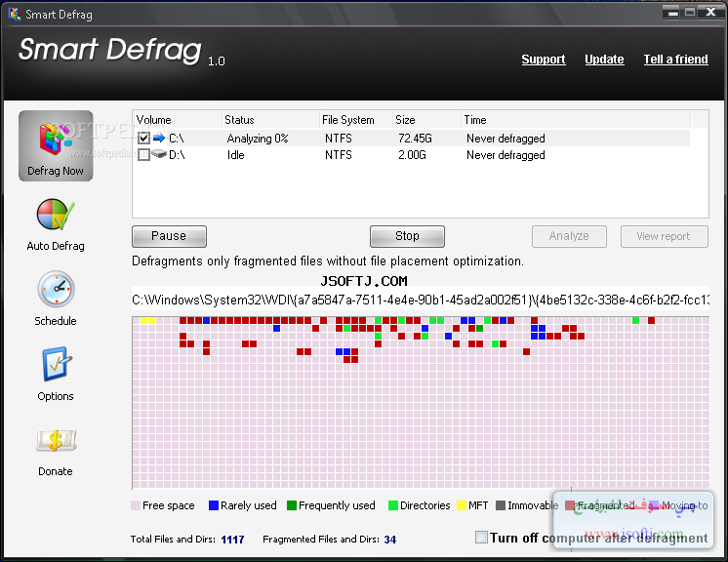
Task: Sort by the Status column header
Action: tap(270, 120)
